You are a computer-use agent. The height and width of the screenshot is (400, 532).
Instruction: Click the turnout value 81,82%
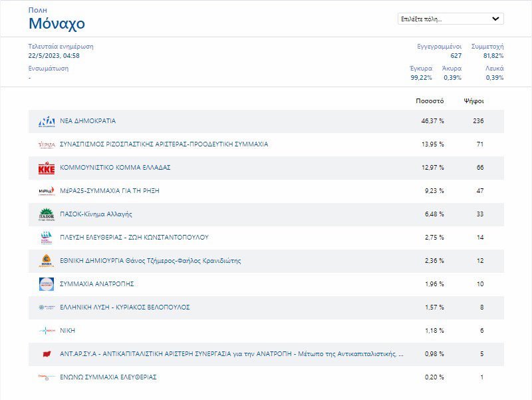tap(493, 56)
